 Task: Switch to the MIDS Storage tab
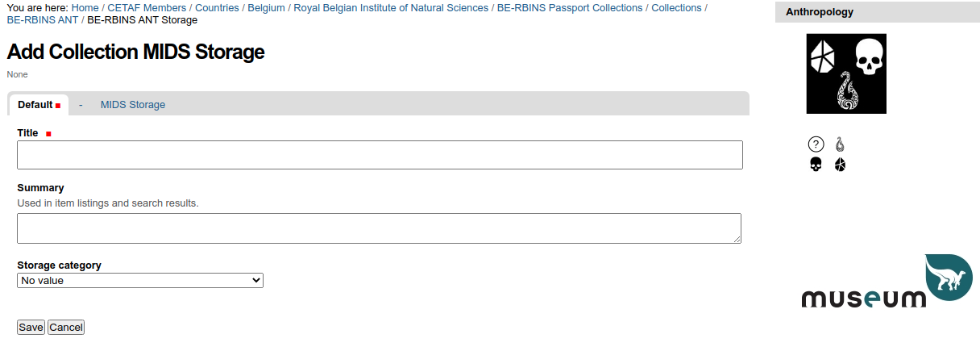(133, 104)
